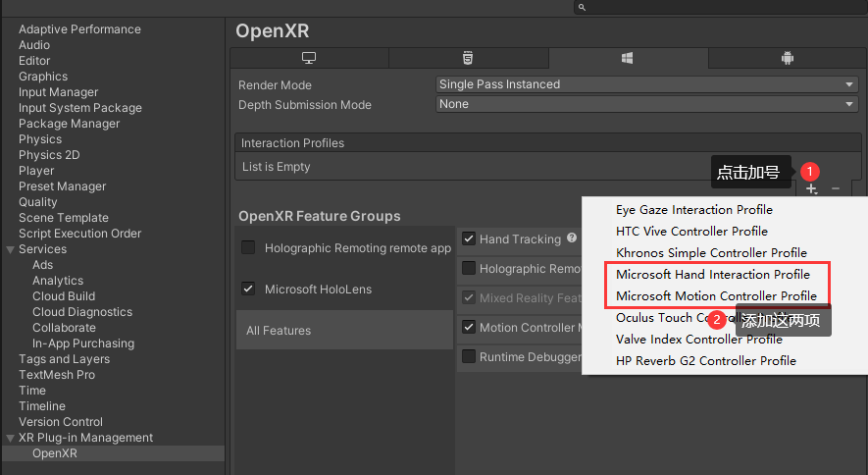The image size is (868, 475).
Task: Open Input Manager settings
Action: pos(58,92)
